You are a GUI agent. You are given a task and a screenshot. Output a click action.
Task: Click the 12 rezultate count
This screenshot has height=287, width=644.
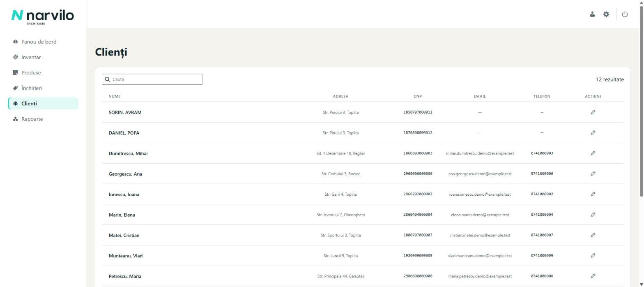609,79
